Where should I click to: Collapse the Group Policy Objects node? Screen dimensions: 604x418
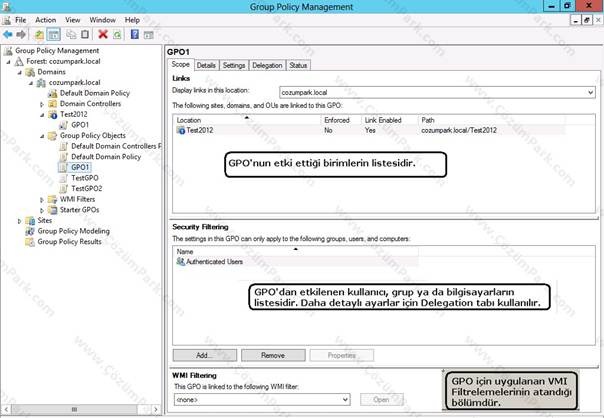pos(42,136)
